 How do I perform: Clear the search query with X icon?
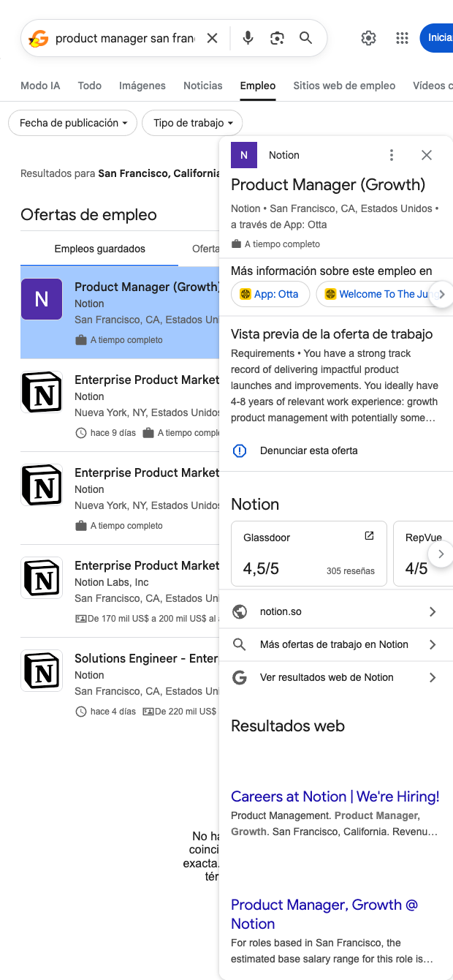coord(212,38)
